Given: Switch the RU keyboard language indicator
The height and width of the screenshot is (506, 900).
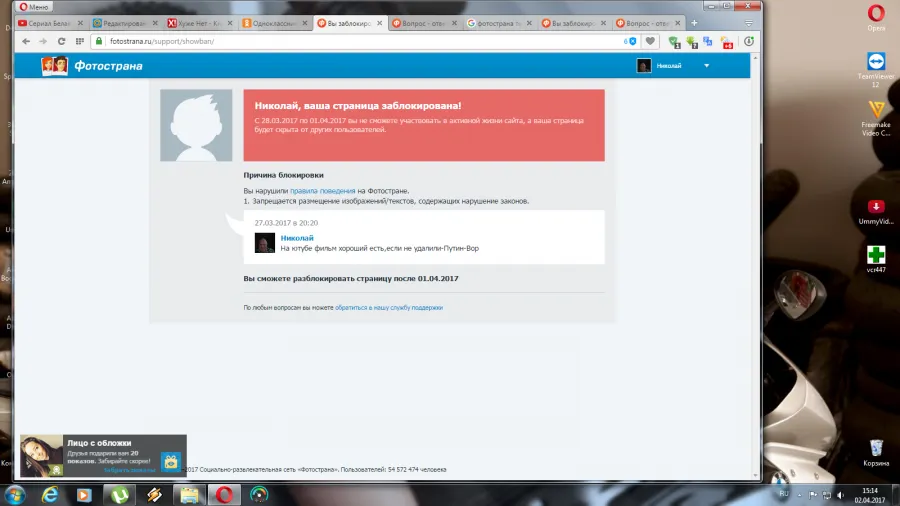Looking at the screenshot, I should [783, 494].
